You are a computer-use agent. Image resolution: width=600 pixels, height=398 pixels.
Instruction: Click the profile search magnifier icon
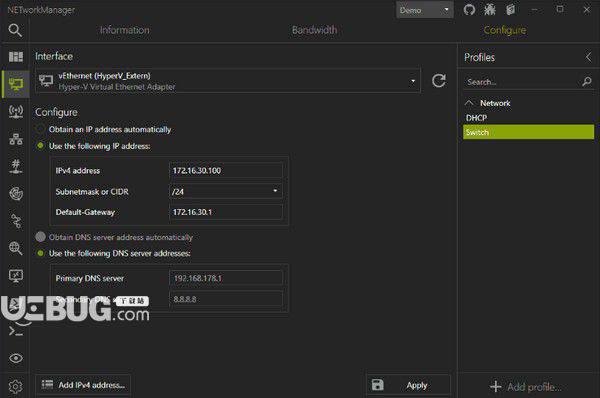587,82
